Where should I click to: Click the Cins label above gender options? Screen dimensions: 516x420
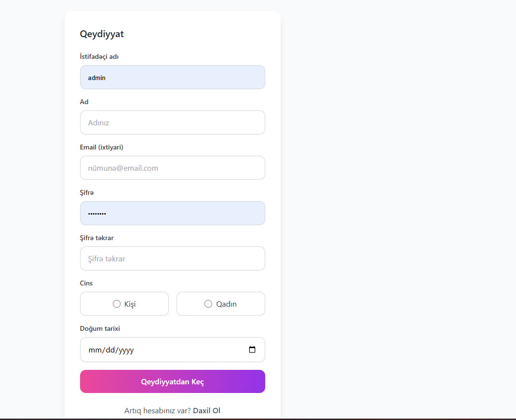(x=86, y=283)
